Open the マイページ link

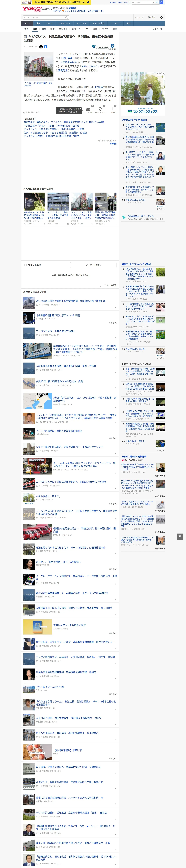click(139, 18)
